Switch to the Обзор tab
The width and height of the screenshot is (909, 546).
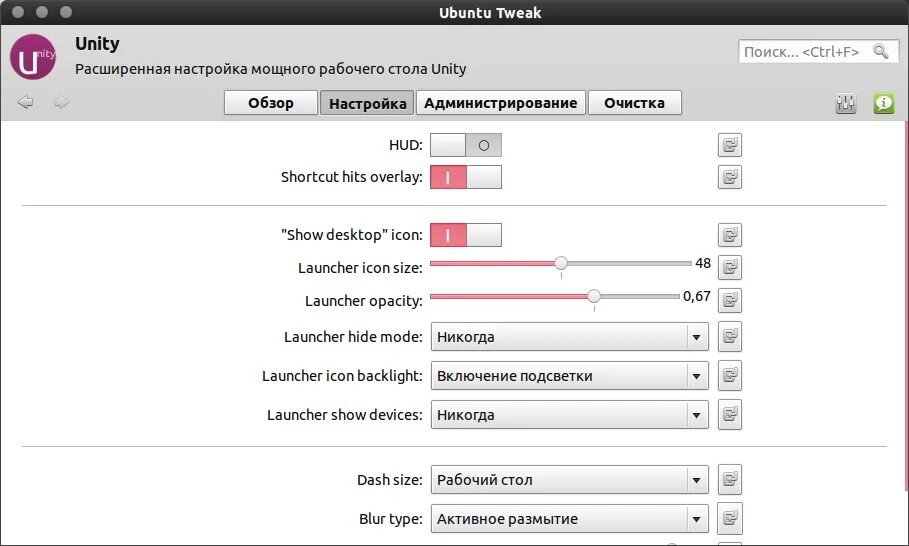click(x=270, y=103)
